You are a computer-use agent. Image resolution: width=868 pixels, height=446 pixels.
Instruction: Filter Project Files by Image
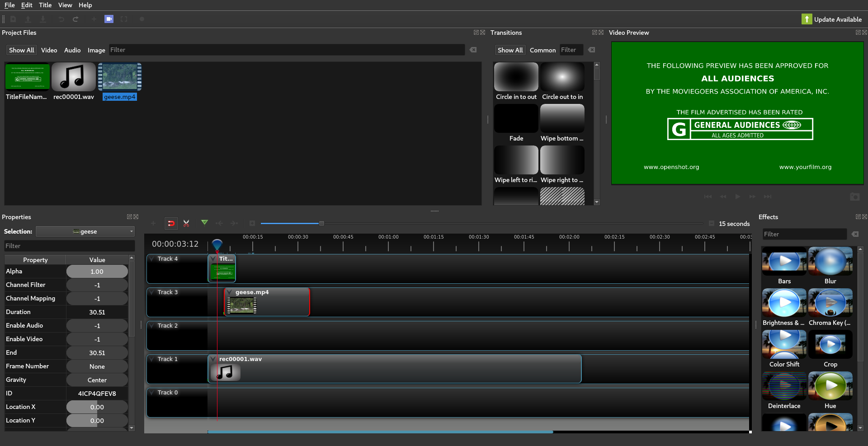tap(96, 50)
